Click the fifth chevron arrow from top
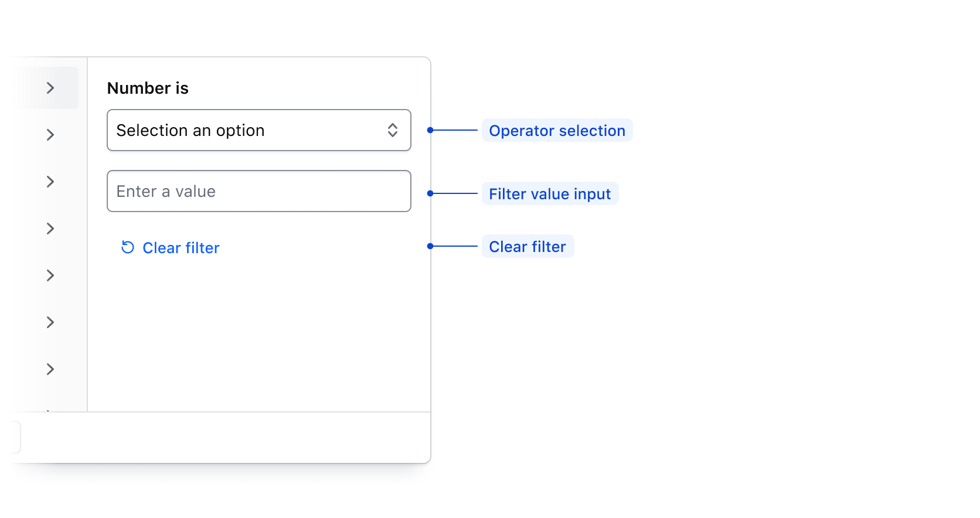This screenshot has width=980, height=518. pyautogui.click(x=50, y=275)
